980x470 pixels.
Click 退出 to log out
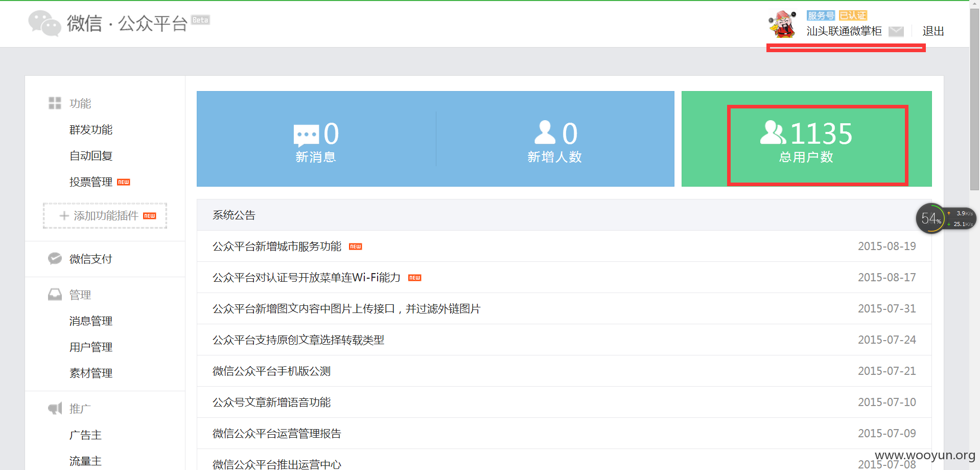933,31
